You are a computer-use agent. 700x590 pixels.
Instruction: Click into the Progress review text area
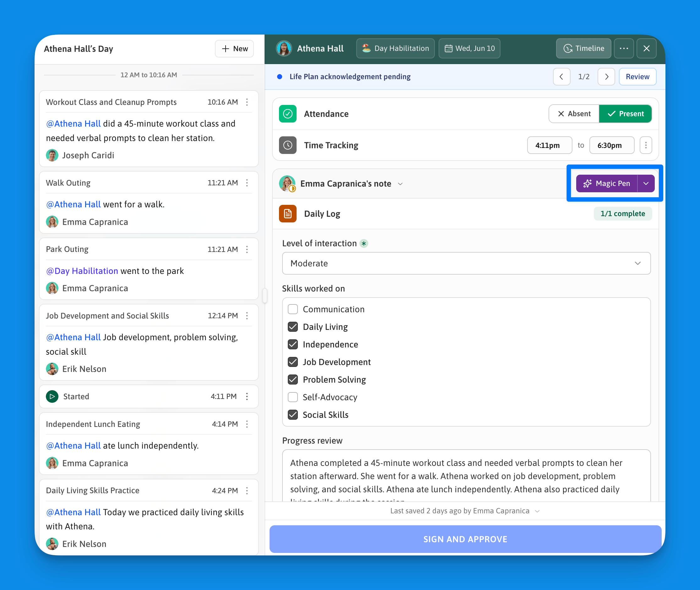[466, 476]
